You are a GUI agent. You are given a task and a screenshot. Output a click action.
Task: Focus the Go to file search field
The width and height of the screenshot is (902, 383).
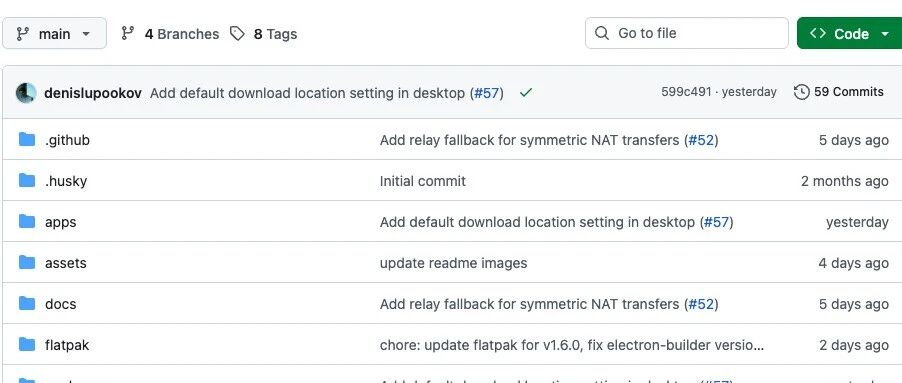pyautogui.click(x=686, y=33)
